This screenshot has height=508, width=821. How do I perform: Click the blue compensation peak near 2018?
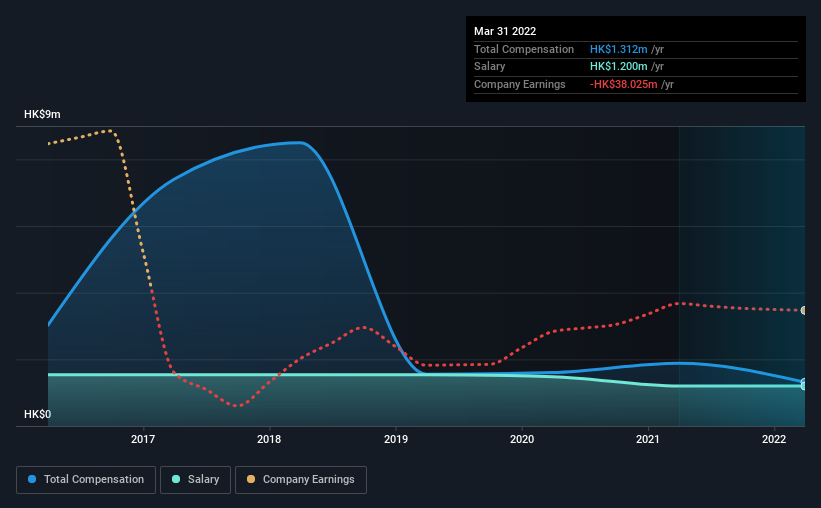tap(299, 142)
